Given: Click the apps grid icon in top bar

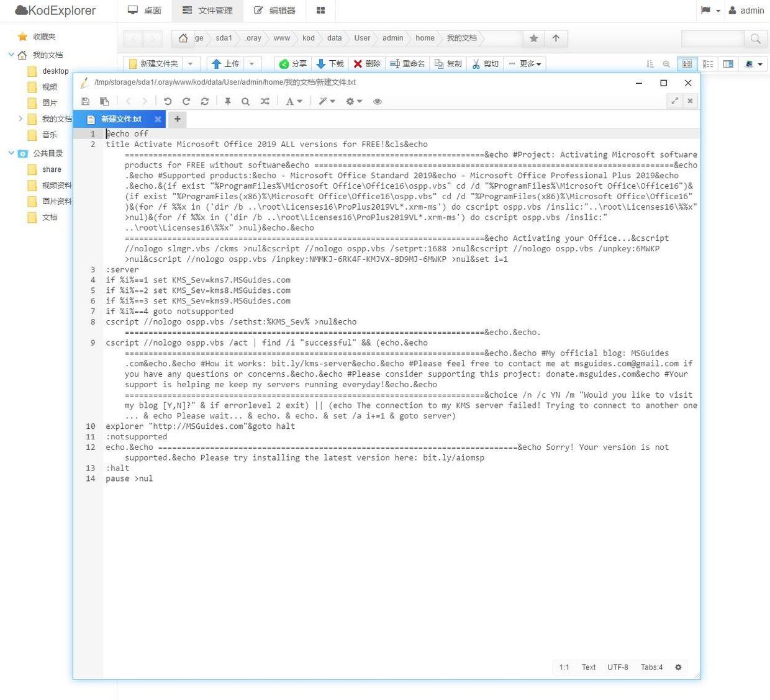Looking at the screenshot, I should [321, 11].
